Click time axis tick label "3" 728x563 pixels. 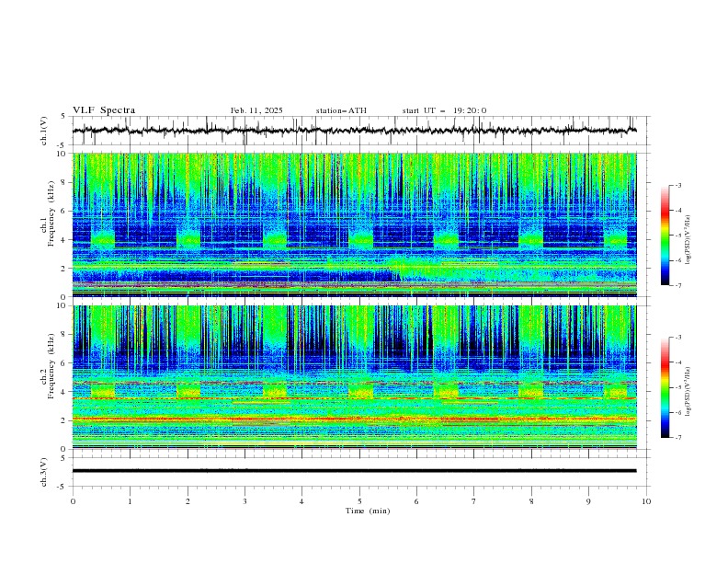[245, 501]
